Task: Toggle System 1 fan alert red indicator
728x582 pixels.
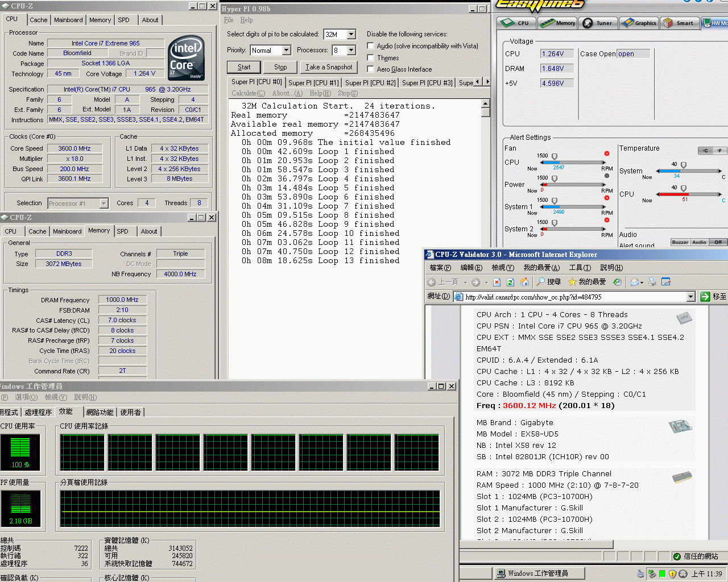Action: (607, 198)
